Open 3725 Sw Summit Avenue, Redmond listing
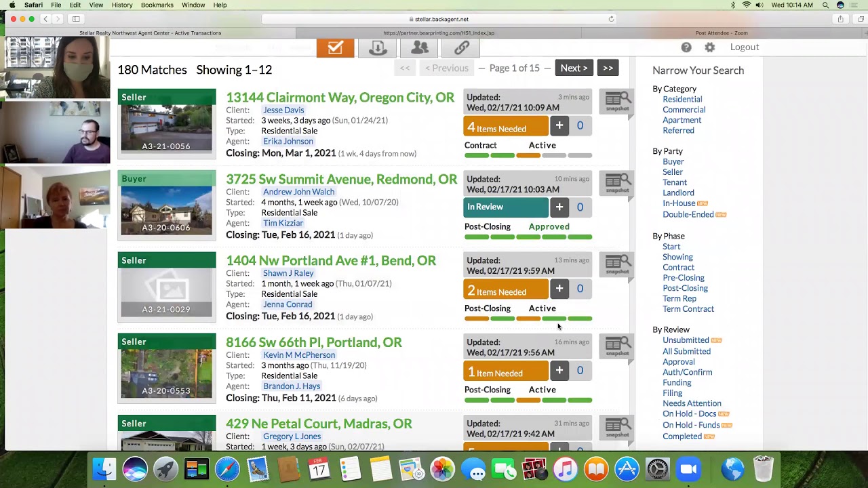This screenshot has width=868, height=488. click(x=342, y=179)
